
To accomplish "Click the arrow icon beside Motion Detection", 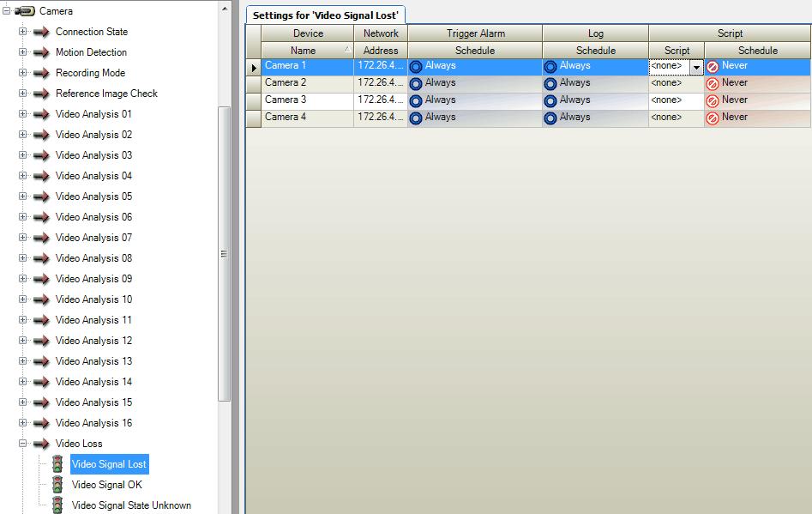I will tap(41, 53).
